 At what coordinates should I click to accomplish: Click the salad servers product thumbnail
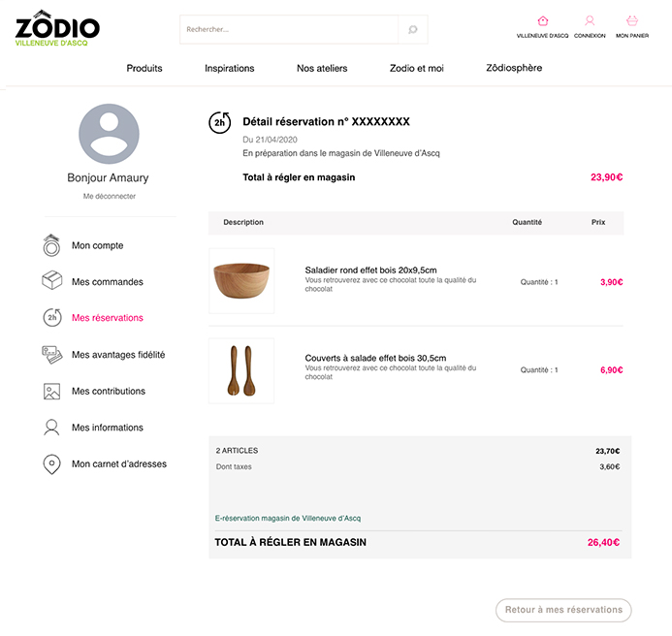(x=241, y=370)
